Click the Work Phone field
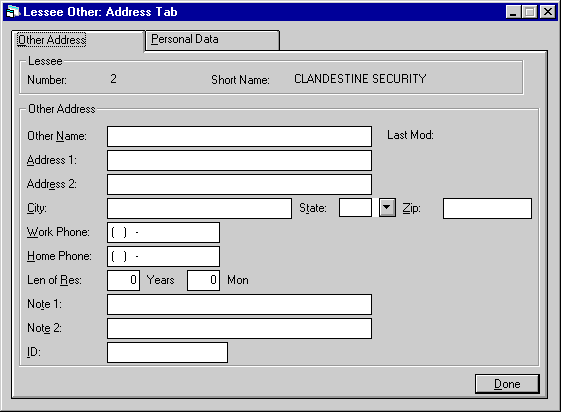This screenshot has height=412, width=561. [x=164, y=232]
